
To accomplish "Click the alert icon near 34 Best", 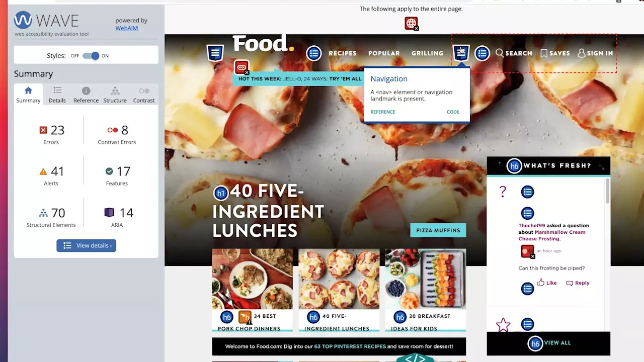I will 245,317.
